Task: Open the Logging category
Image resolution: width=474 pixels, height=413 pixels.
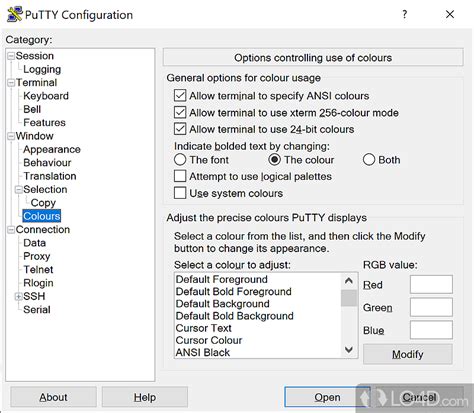Action: (42, 69)
